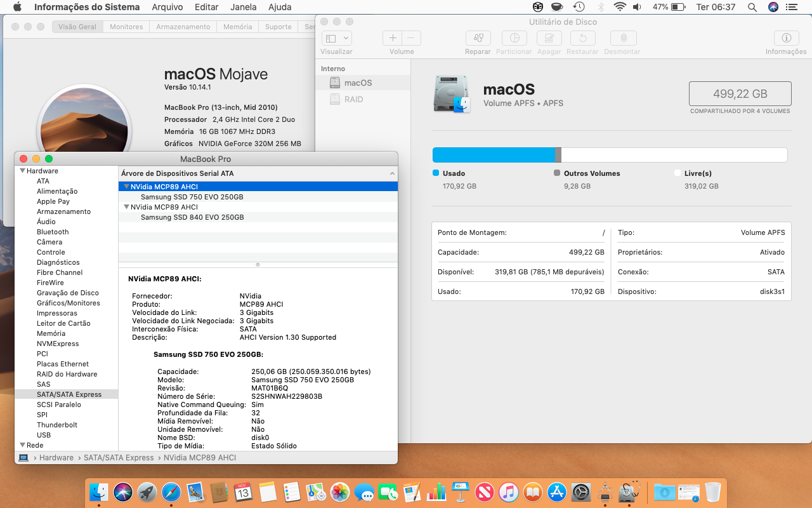Click the coffee cup menu bar icon
The height and width of the screenshot is (508, 812).
[x=557, y=7]
